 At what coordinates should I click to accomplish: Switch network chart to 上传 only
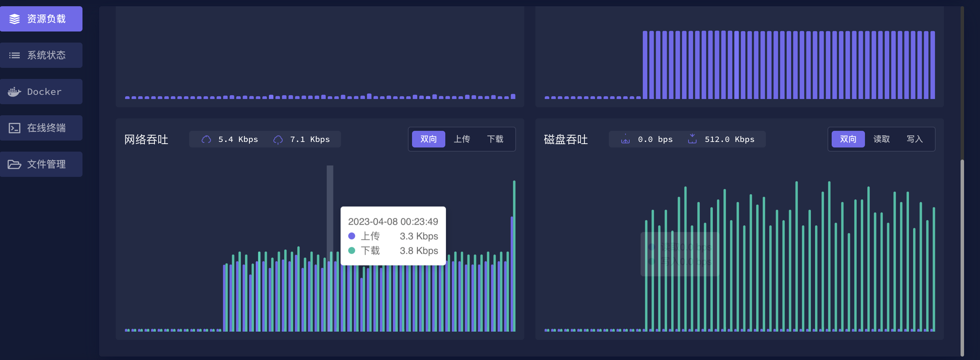(x=462, y=139)
